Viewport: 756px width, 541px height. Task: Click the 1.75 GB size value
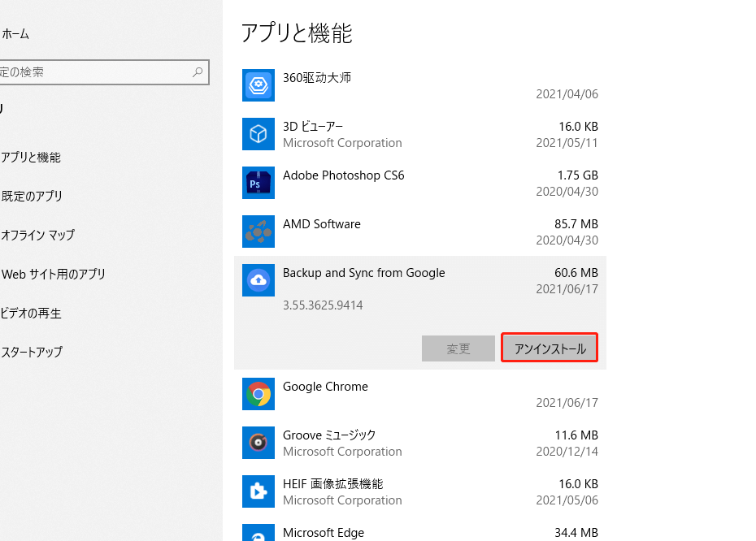pos(578,175)
